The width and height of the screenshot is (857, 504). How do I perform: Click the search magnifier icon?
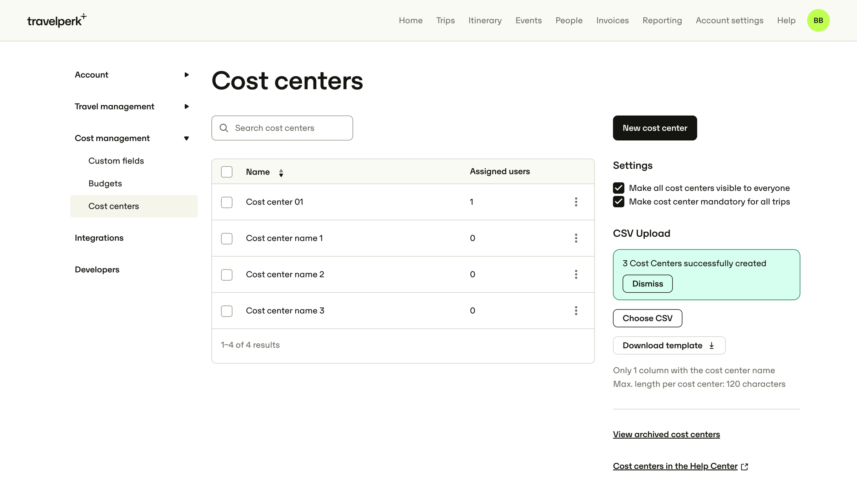[224, 128]
